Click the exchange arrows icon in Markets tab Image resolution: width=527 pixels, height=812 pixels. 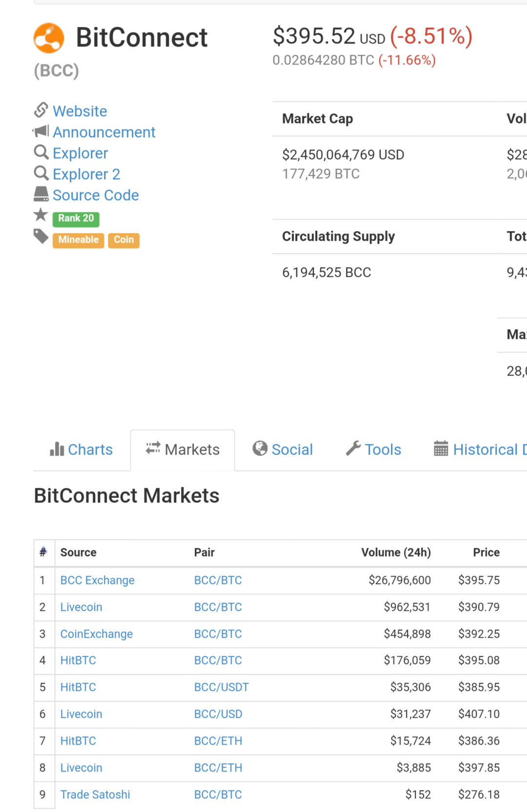click(x=153, y=448)
